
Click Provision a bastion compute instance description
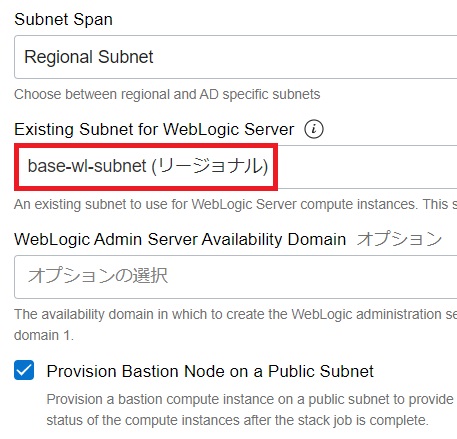coord(252,399)
